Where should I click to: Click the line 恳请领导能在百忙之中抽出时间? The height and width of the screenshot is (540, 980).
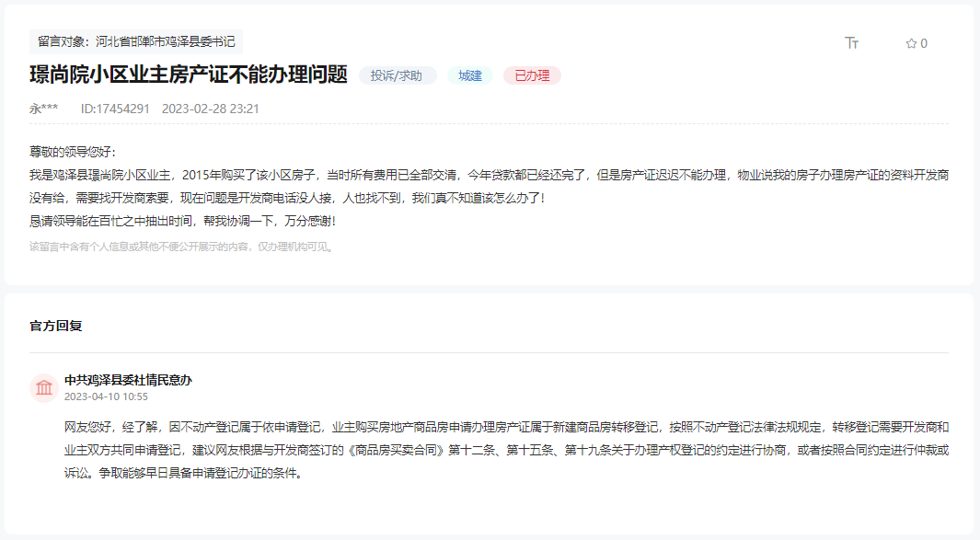[182, 222]
